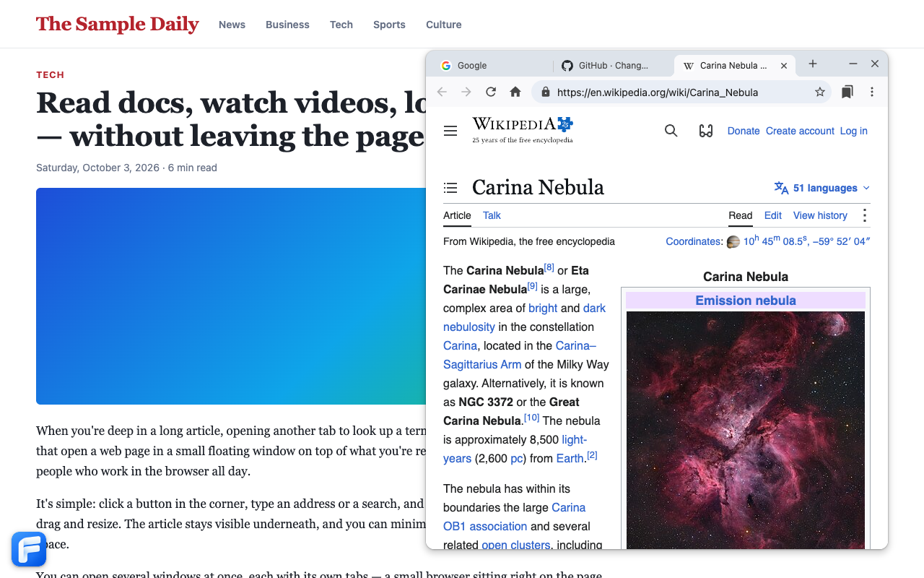Click the Donate link
Image resolution: width=924 pixels, height=578 pixels.
tap(744, 131)
